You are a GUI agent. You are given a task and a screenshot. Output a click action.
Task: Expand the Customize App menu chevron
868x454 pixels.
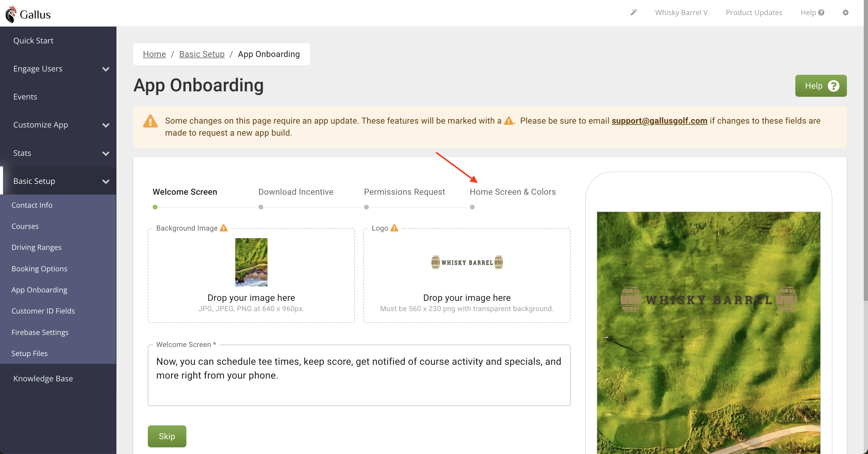tap(106, 125)
